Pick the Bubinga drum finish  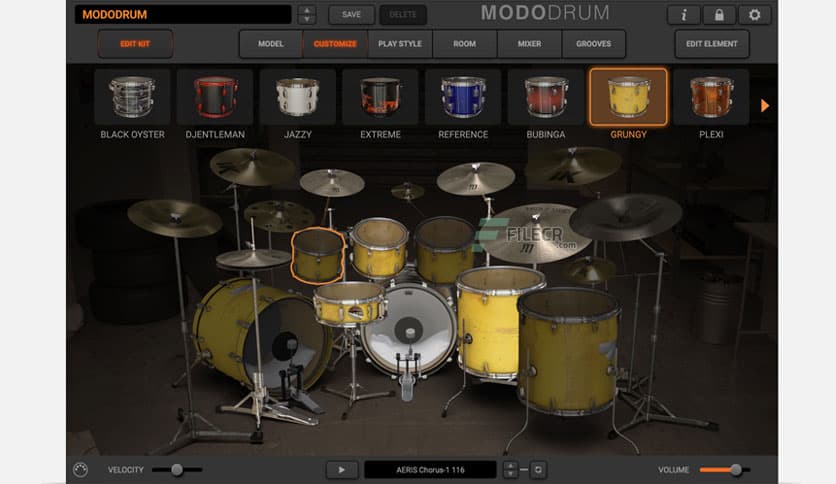pos(545,96)
